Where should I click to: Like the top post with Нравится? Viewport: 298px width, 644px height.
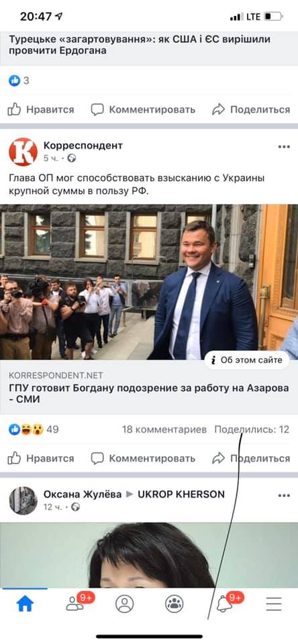pos(41,109)
